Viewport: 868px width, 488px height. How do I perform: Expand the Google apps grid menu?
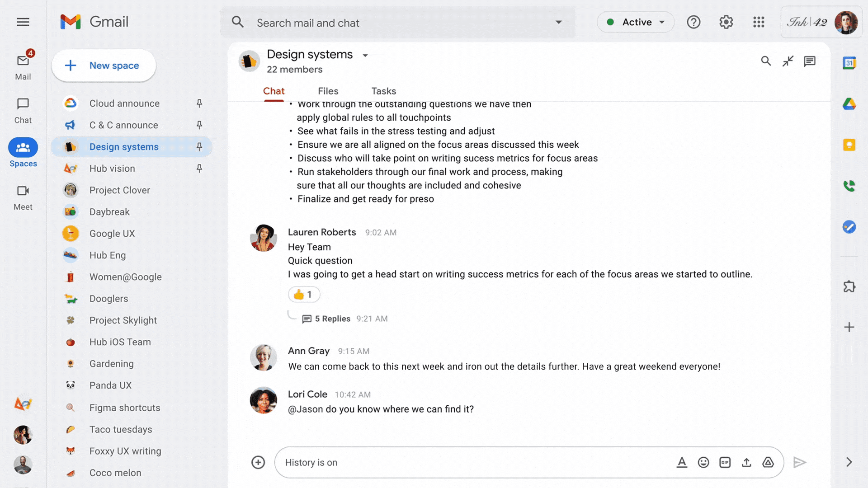[758, 22]
